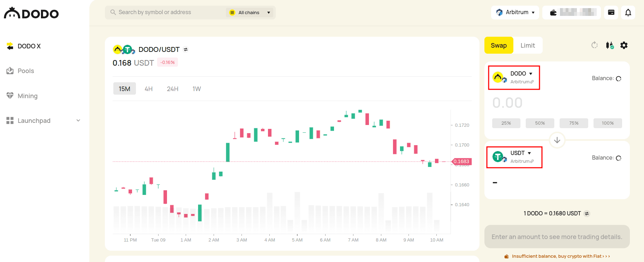Open the chart candlestick settings icon
The height and width of the screenshot is (262, 644).
point(609,45)
